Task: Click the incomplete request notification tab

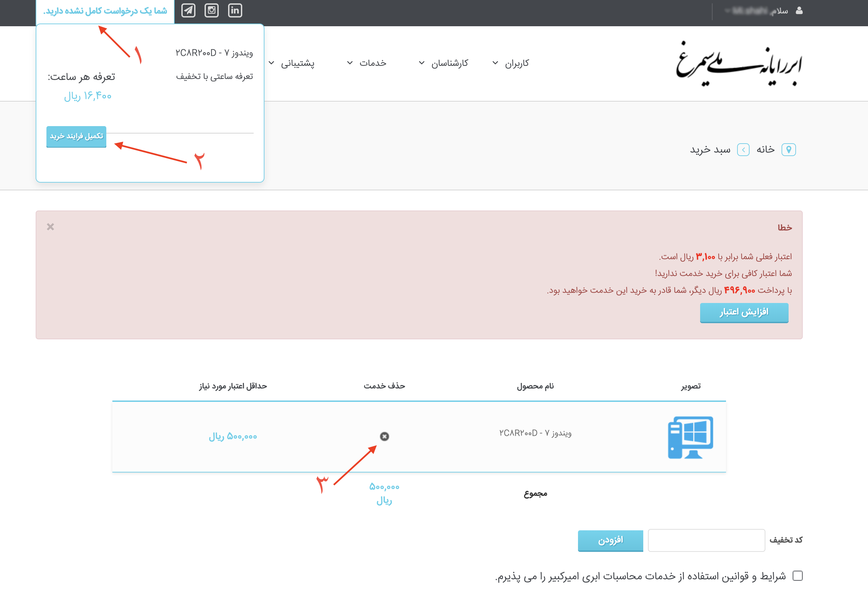Action: point(105,11)
